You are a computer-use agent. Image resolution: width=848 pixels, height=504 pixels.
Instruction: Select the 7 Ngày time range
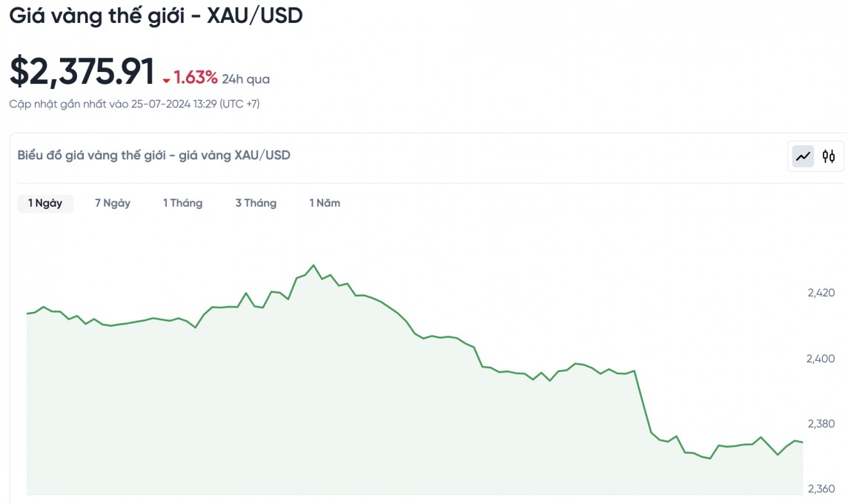tap(113, 203)
